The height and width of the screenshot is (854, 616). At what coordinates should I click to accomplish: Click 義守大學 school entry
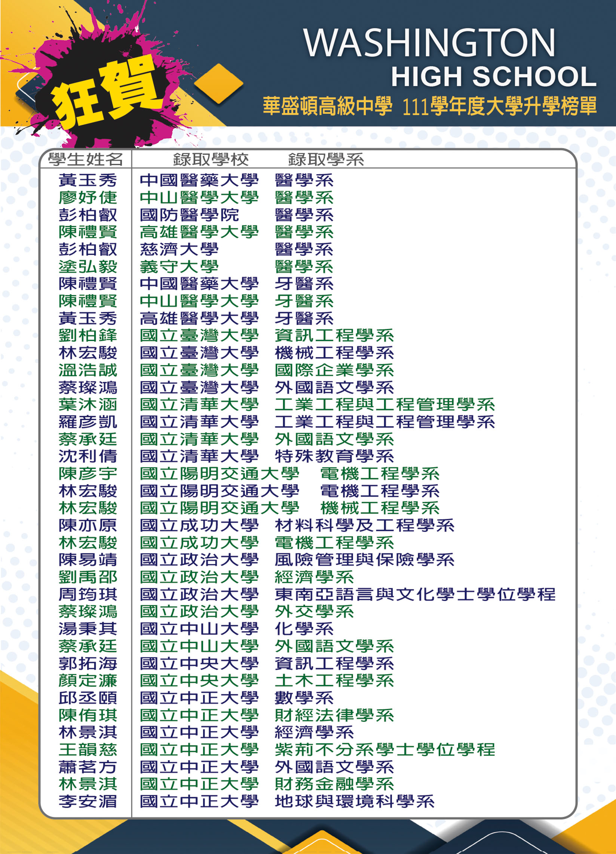pyautogui.click(x=179, y=267)
